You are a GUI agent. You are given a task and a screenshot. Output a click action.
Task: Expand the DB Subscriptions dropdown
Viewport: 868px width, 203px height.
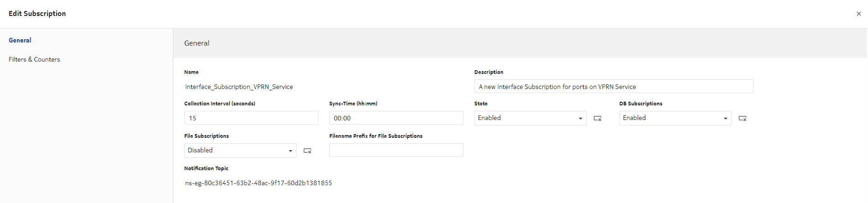tap(675, 118)
